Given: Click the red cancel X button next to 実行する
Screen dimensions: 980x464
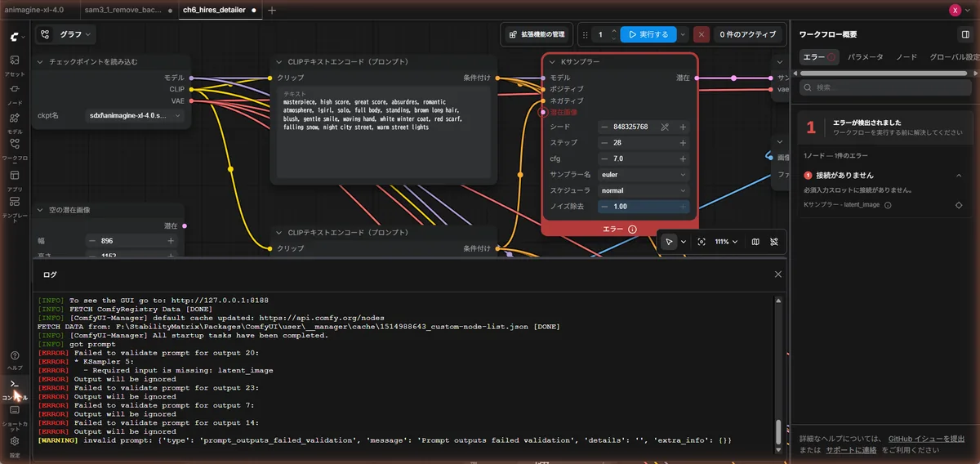Looking at the screenshot, I should click(701, 34).
